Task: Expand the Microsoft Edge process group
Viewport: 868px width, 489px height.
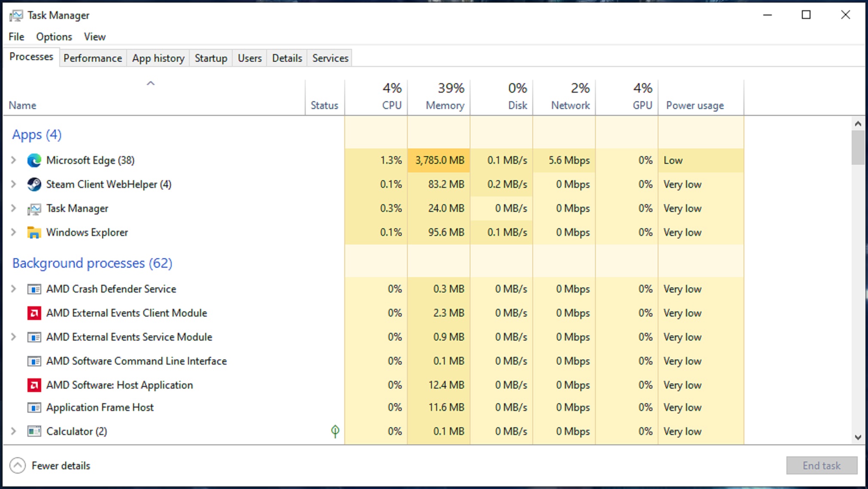Action: click(13, 160)
